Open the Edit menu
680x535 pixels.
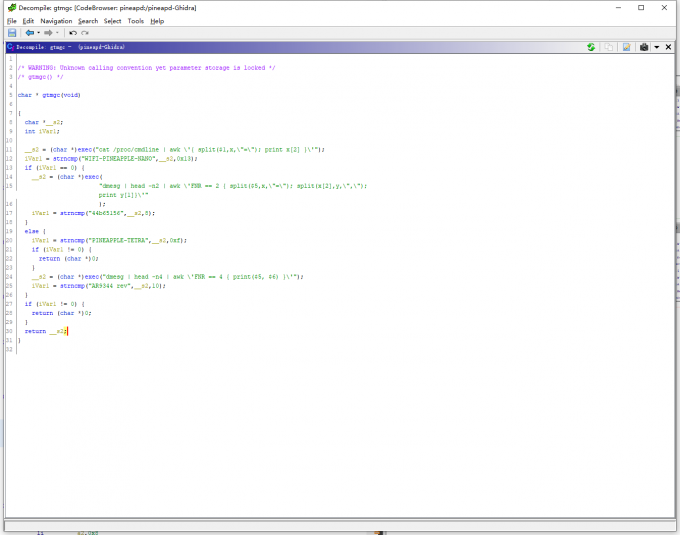point(28,21)
